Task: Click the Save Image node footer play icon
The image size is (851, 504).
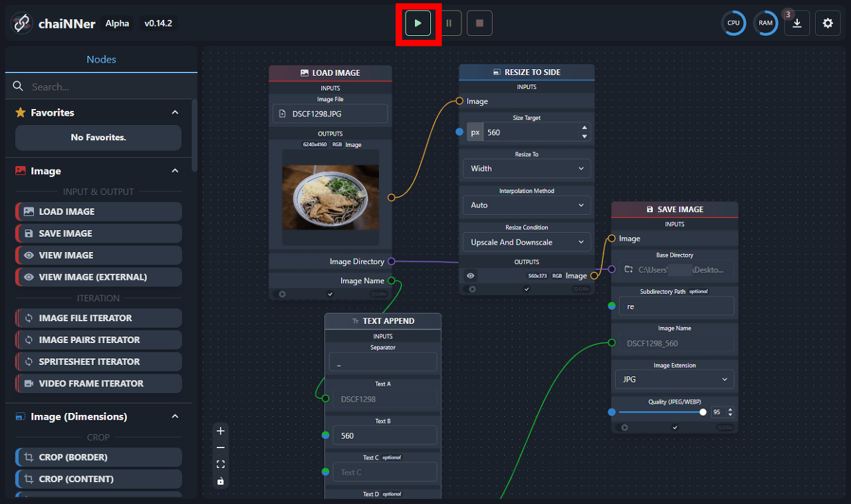Action: click(625, 428)
